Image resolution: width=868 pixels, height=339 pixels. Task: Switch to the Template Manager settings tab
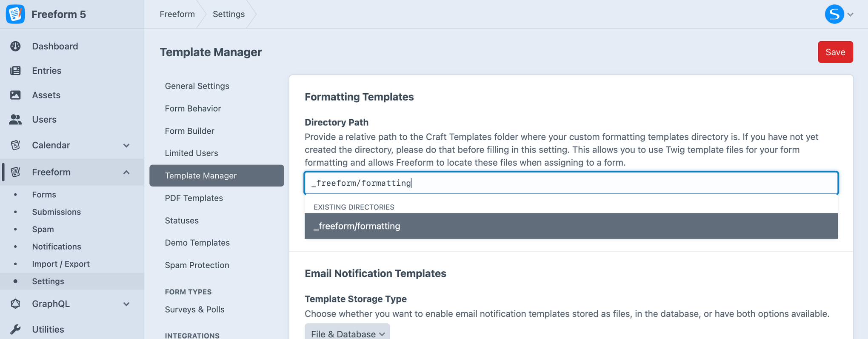[200, 175]
